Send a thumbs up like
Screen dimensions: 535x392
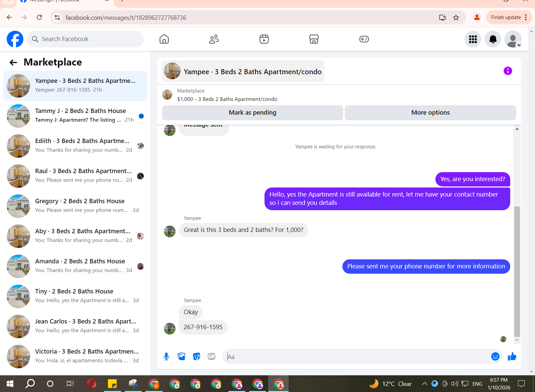512,357
